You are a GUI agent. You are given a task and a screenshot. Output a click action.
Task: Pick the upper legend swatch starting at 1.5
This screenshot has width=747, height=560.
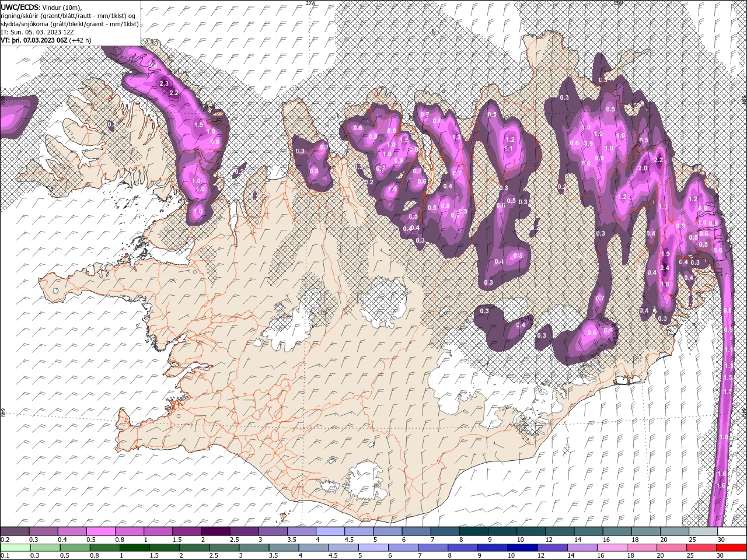click(187, 531)
